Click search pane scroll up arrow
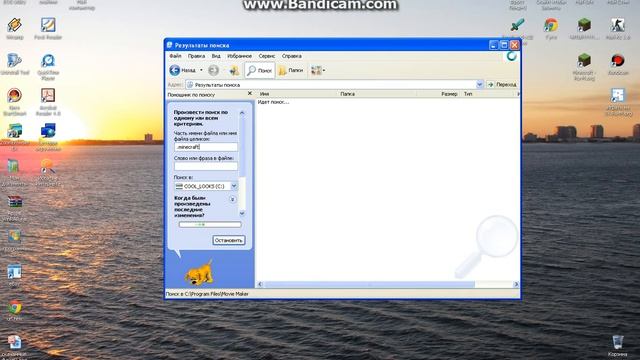The image size is (640, 360). 242,113
